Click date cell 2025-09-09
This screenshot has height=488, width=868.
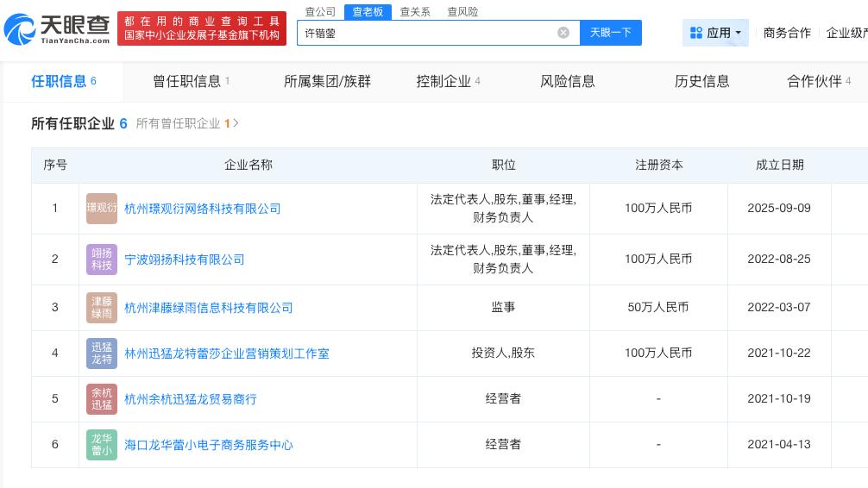pyautogui.click(x=779, y=208)
